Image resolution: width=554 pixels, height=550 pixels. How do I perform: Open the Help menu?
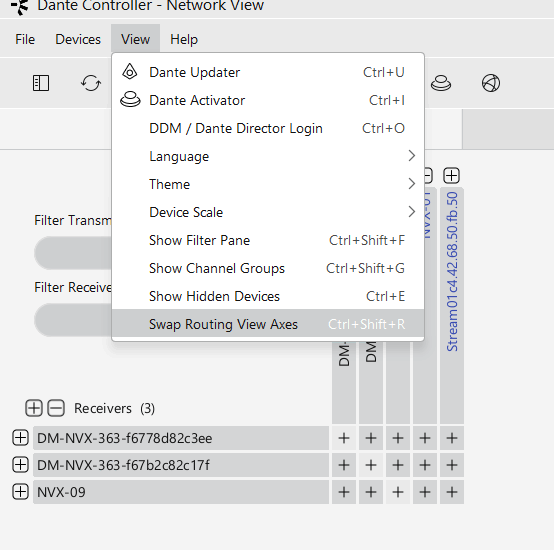pos(184,39)
